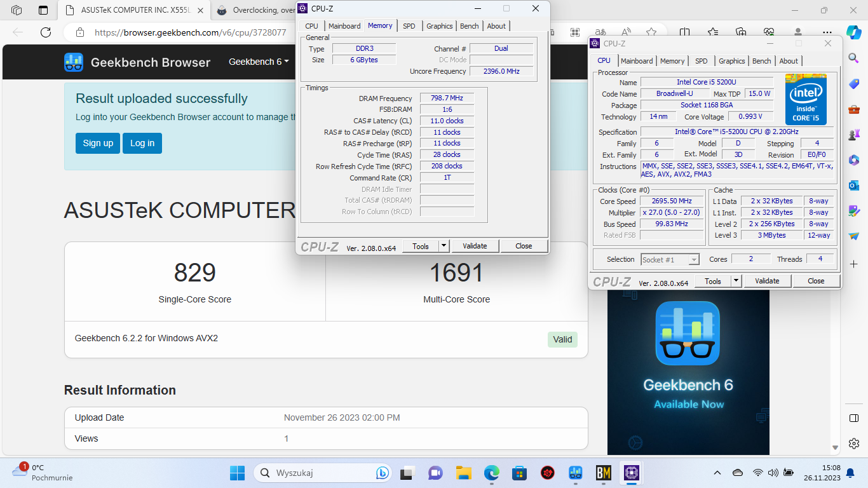Click the Valid status badge

[x=562, y=339]
